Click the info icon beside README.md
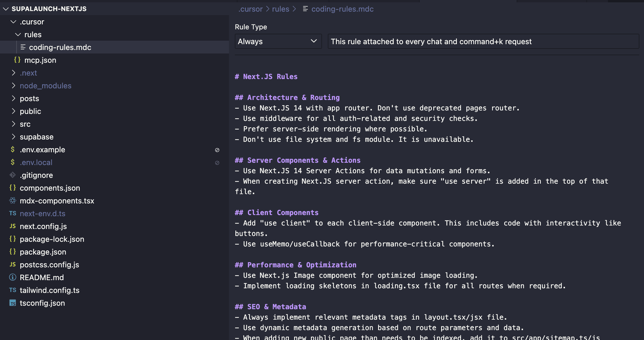 coord(12,277)
